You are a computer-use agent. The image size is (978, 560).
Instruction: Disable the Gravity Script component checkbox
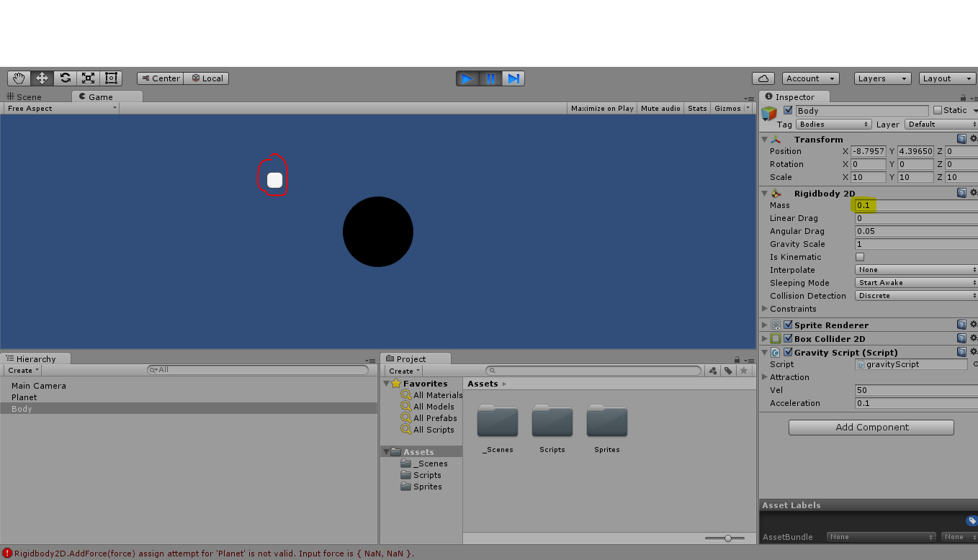click(x=788, y=352)
